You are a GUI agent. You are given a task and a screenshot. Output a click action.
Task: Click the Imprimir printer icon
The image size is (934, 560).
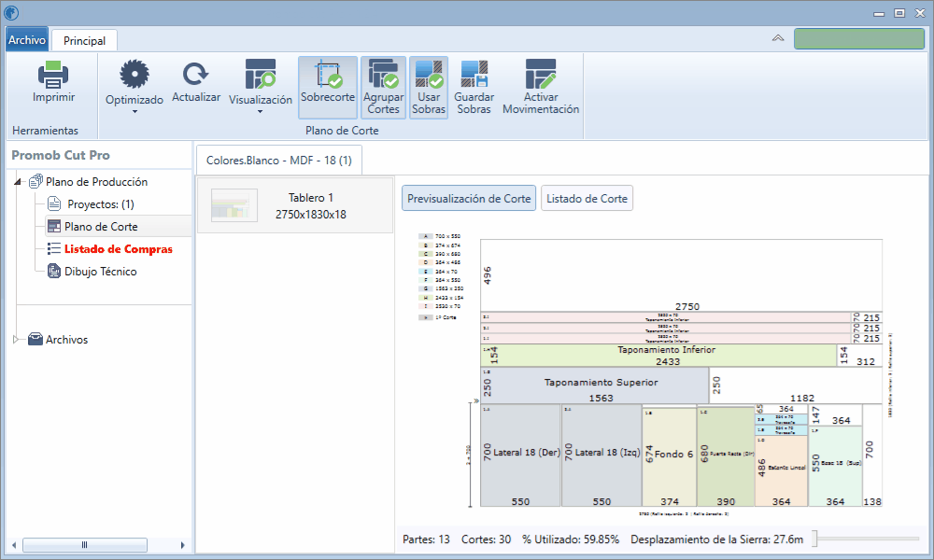click(53, 75)
